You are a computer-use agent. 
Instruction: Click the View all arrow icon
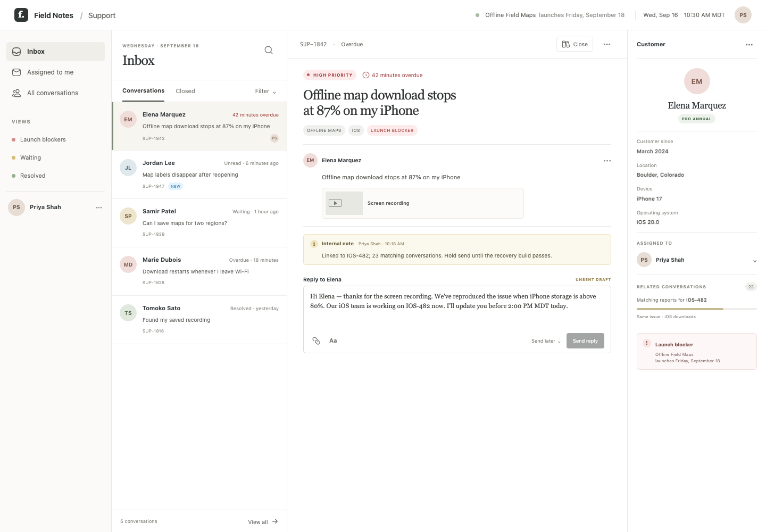point(275,521)
